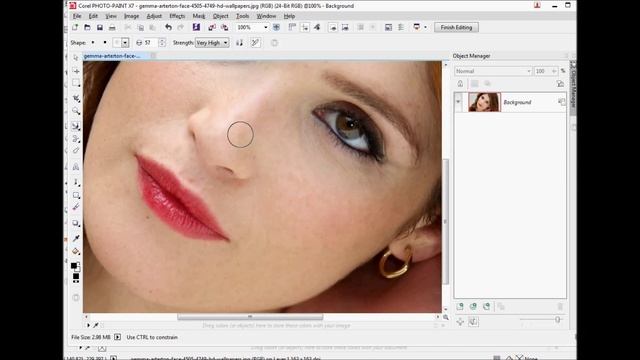This screenshot has height=360, width=640.
Task: Open the merge mode Normal dropdown
Action: coord(493,71)
